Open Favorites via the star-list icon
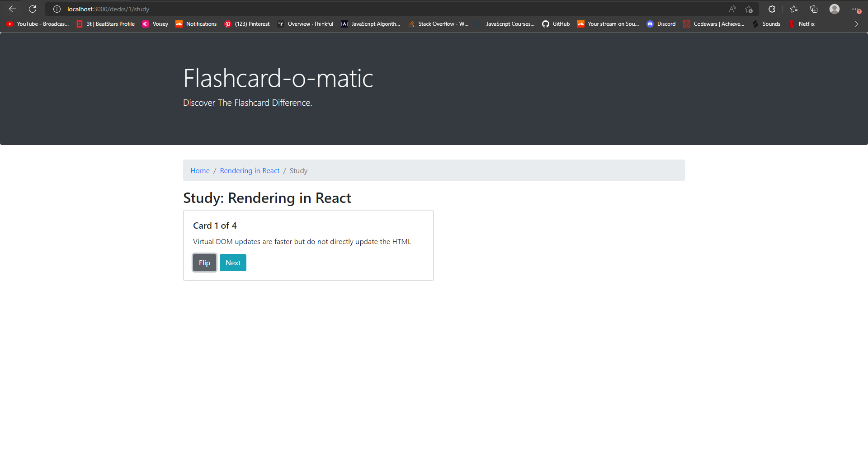This screenshot has height=456, width=868. 794,9
